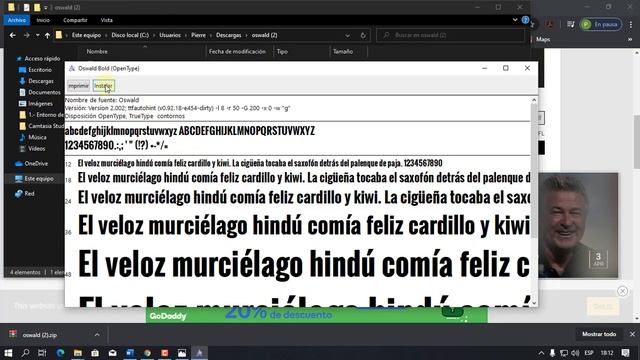Open Documentos in sidebar

pyautogui.click(x=44, y=92)
